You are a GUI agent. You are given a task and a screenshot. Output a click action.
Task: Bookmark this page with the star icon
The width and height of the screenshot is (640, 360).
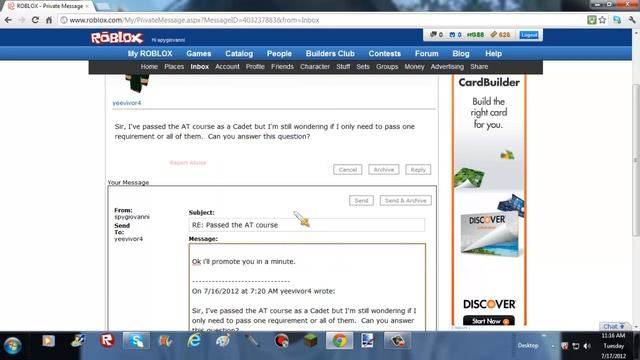pyautogui.click(x=602, y=20)
